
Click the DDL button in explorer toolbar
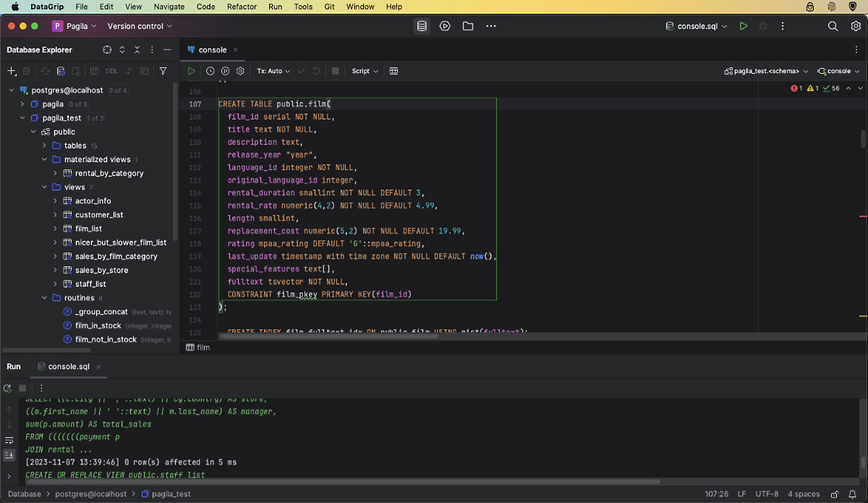pos(111,71)
